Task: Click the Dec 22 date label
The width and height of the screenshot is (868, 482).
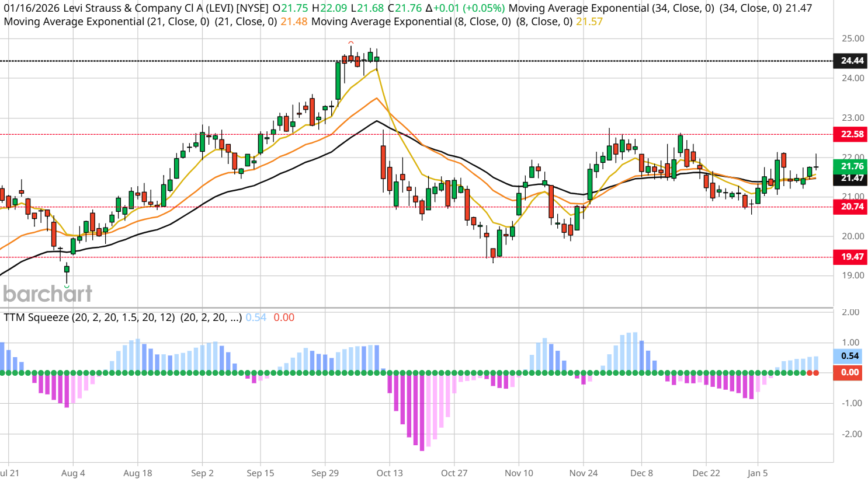Action: (x=706, y=473)
